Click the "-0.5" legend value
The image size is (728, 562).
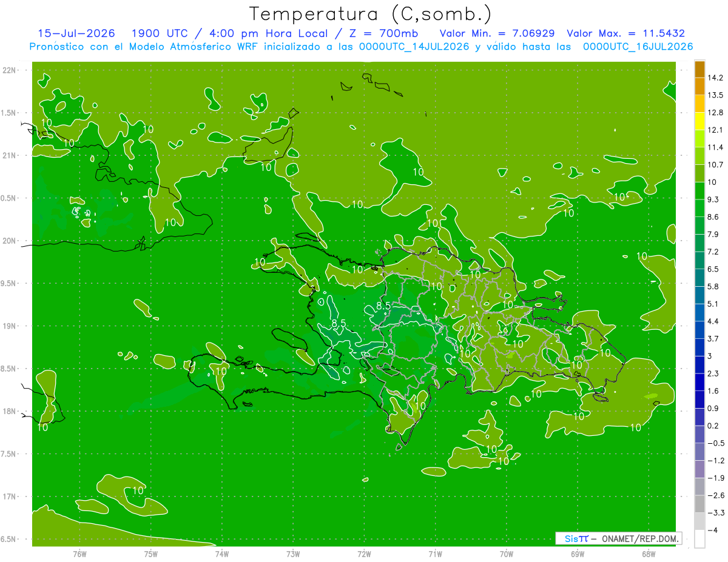click(715, 443)
